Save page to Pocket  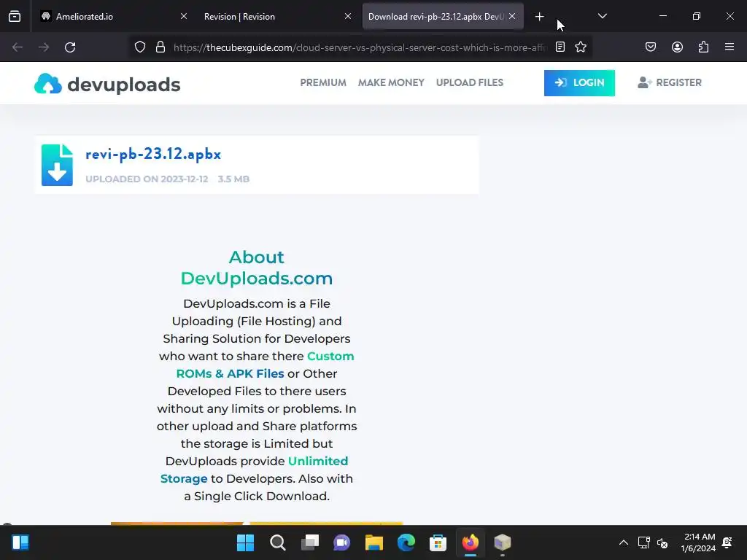[x=650, y=47]
